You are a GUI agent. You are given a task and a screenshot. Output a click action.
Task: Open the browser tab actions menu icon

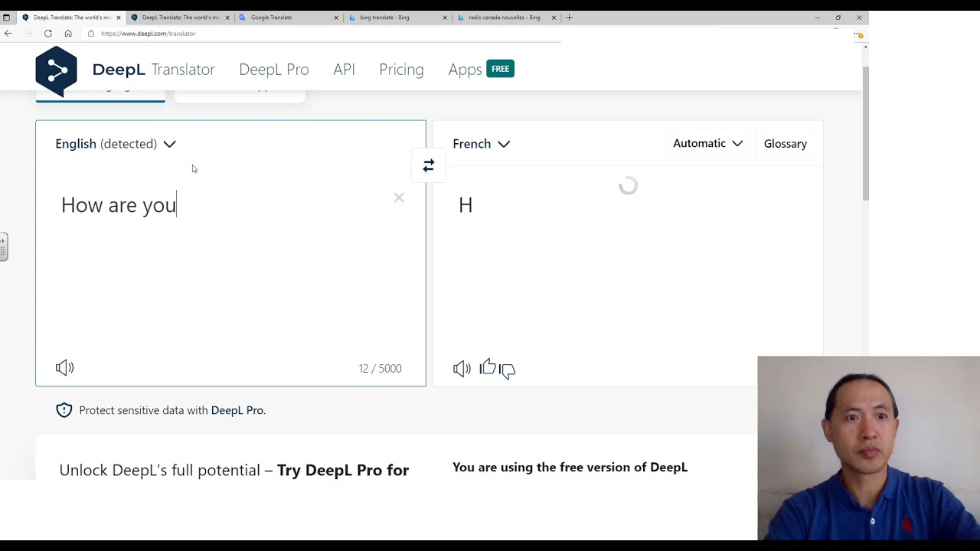coord(6,17)
